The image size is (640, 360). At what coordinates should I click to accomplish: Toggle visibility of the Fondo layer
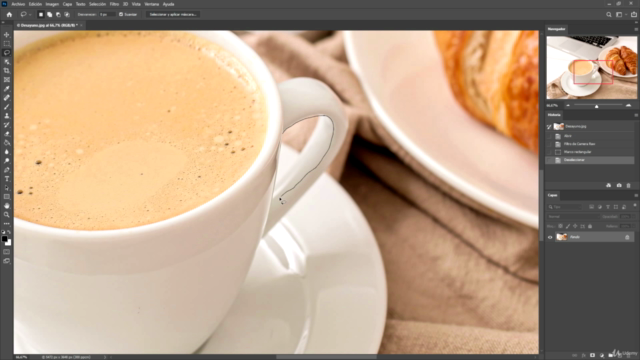tap(550, 237)
